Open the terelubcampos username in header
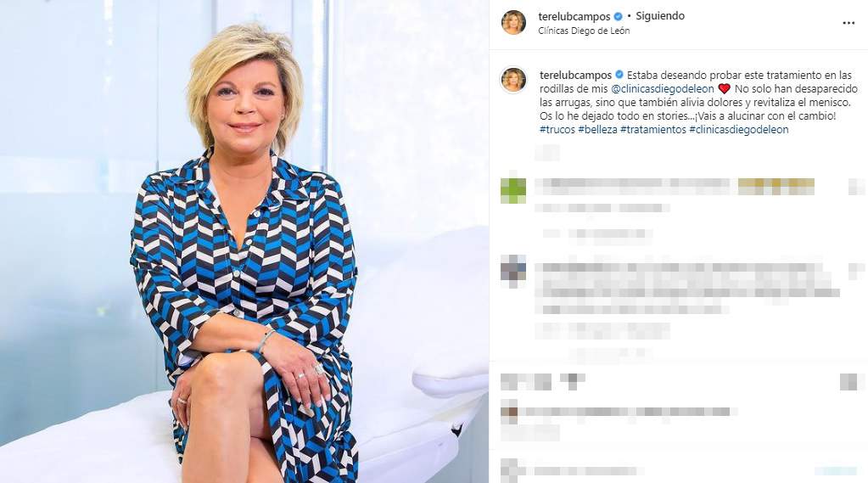The image size is (868, 483). 574,17
